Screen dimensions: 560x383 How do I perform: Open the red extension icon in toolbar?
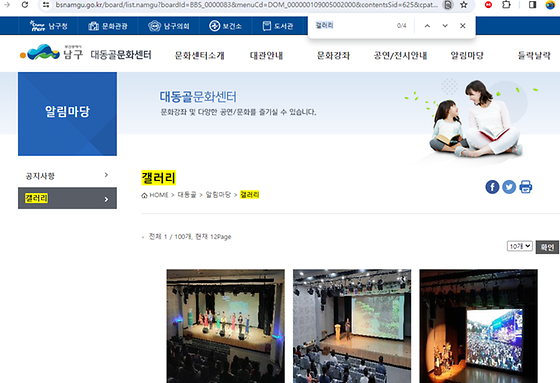pyautogui.click(x=488, y=5)
